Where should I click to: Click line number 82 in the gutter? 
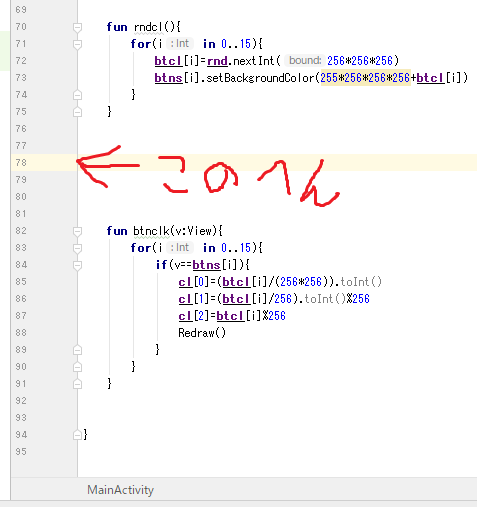(21, 231)
